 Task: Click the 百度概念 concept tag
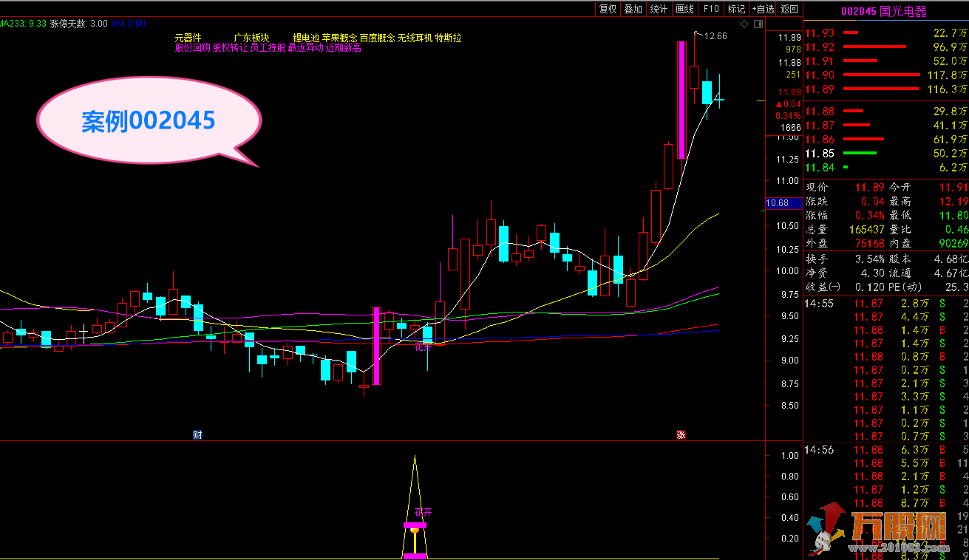tap(377, 38)
